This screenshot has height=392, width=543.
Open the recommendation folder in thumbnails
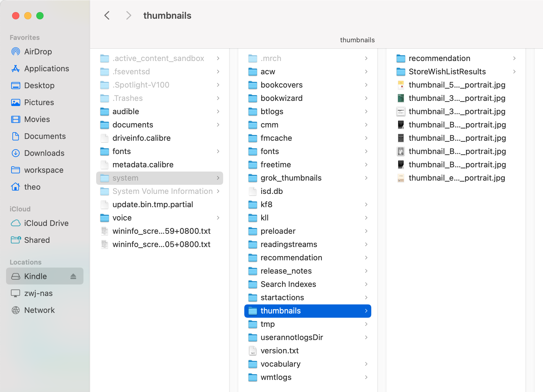pos(439,58)
